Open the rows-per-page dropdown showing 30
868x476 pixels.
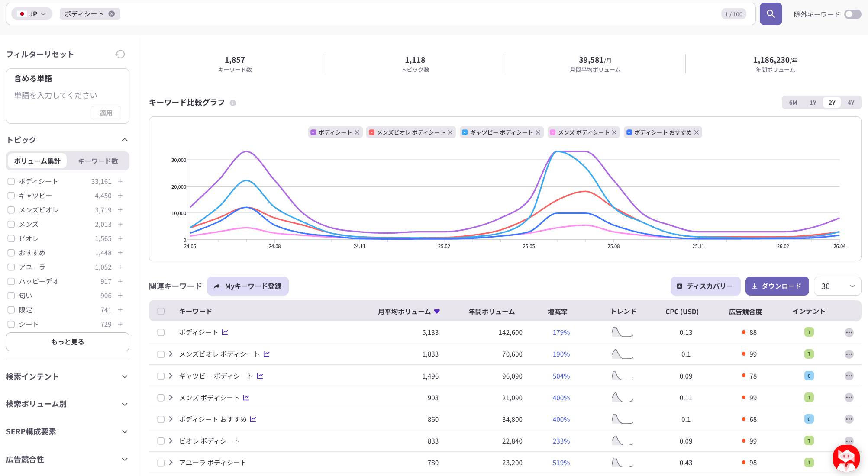838,286
